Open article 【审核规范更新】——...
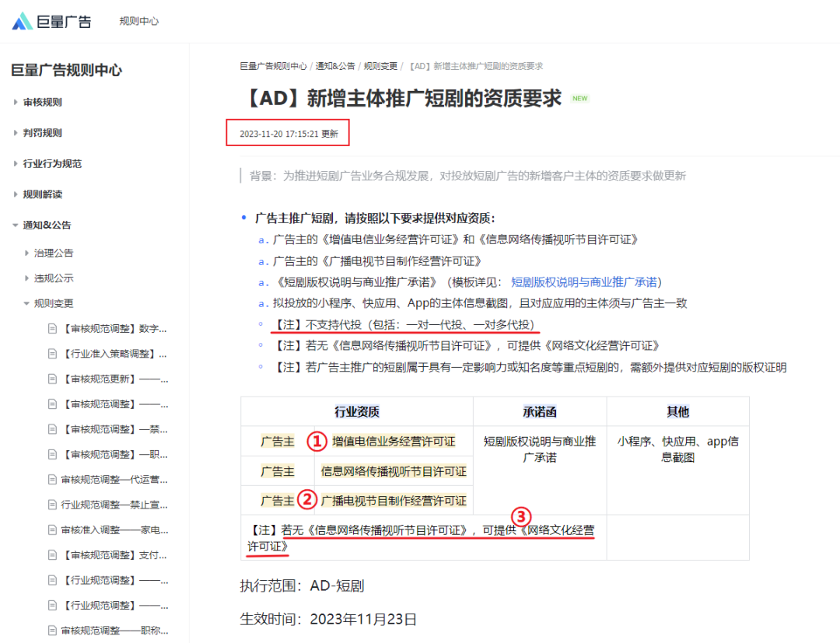This screenshot has width=840, height=643. click(x=114, y=379)
